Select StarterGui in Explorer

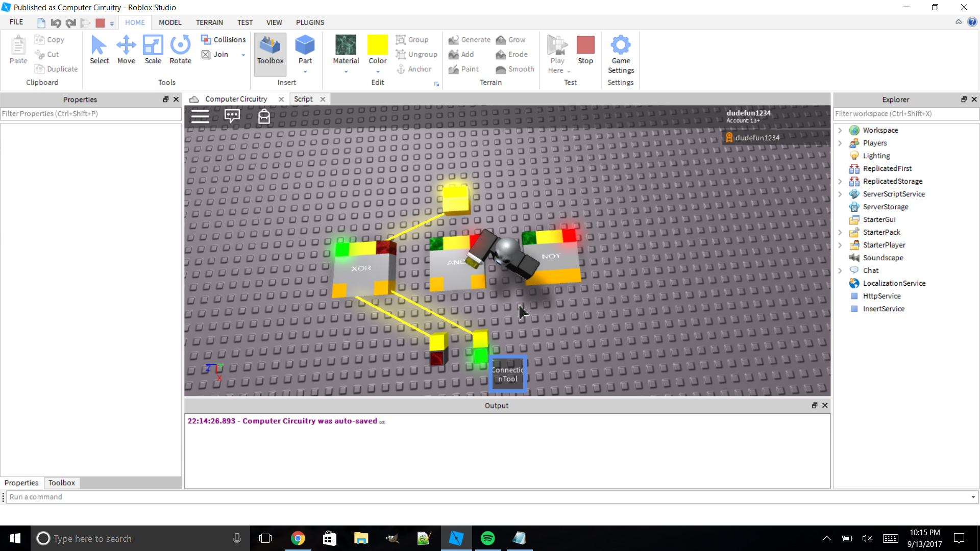(879, 220)
